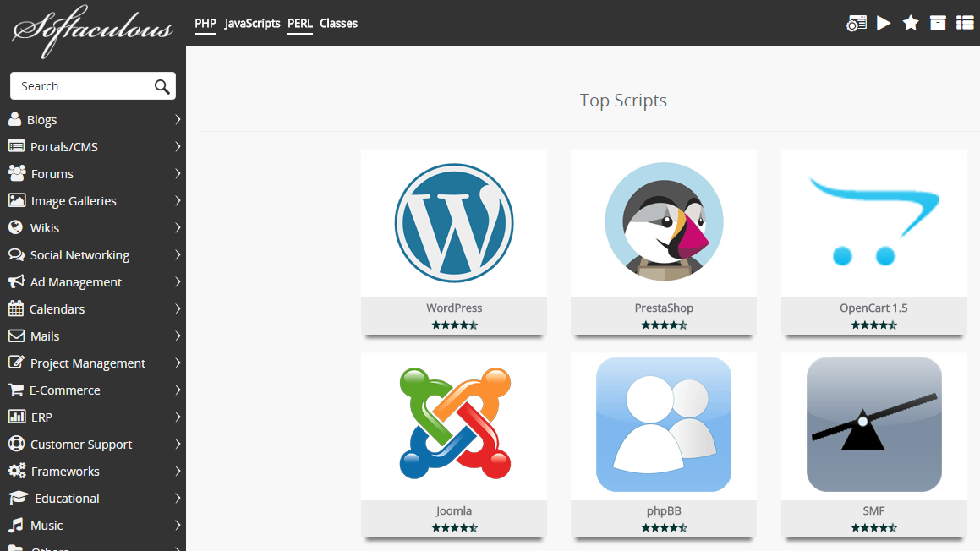Expand the Blogs category chevron
Viewport: 980px width, 551px height.
[178, 119]
